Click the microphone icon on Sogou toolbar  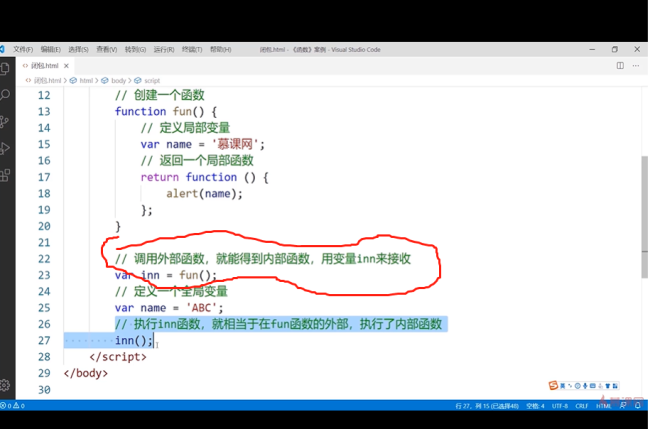tap(585, 386)
